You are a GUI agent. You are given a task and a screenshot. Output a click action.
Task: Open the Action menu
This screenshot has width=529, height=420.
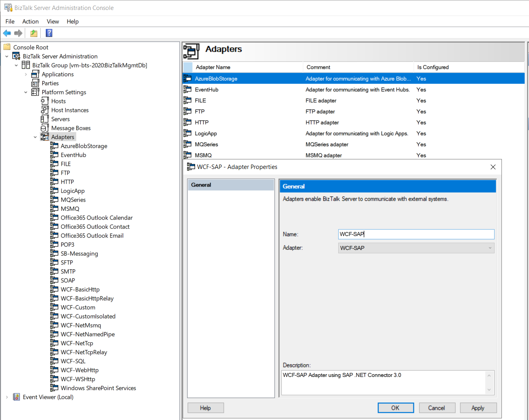click(x=30, y=22)
